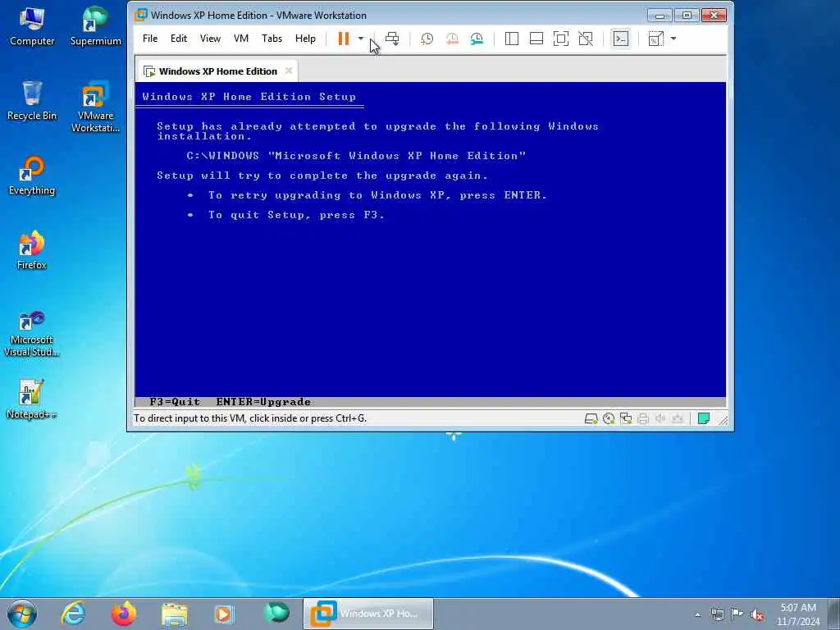Click the "Windows XP Home Edition Setup" heading
Image resolution: width=840 pixels, height=630 pixels.
(249, 97)
